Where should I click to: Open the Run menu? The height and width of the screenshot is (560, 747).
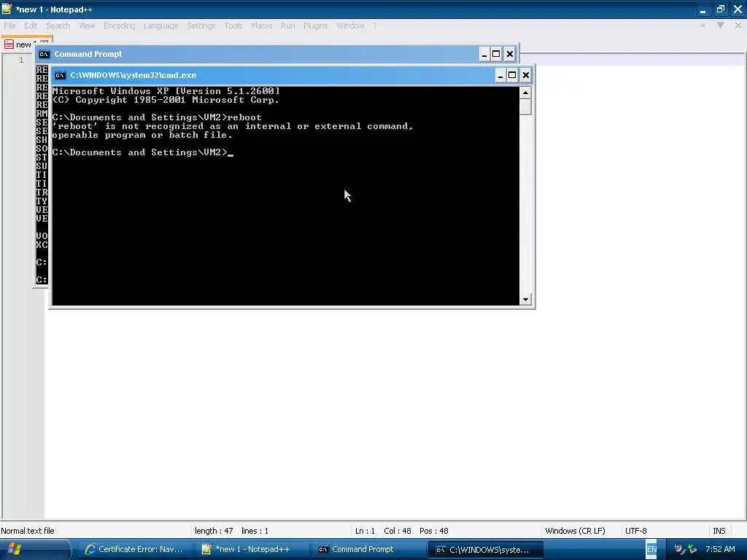coord(287,26)
